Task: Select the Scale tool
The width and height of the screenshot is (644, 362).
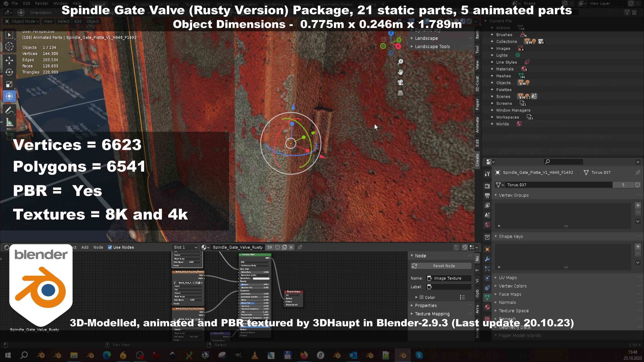Action: tap(9, 84)
